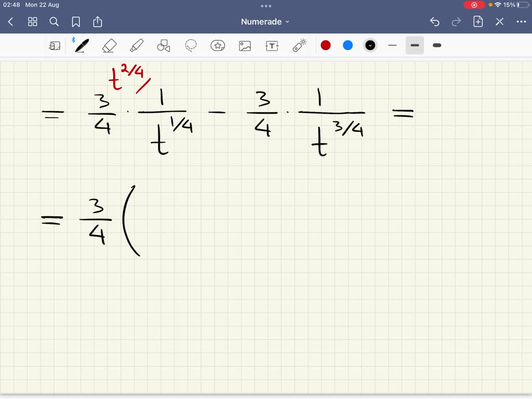This screenshot has width=532, height=399.
Task: Select the Highlighter tool
Action: pos(136,45)
